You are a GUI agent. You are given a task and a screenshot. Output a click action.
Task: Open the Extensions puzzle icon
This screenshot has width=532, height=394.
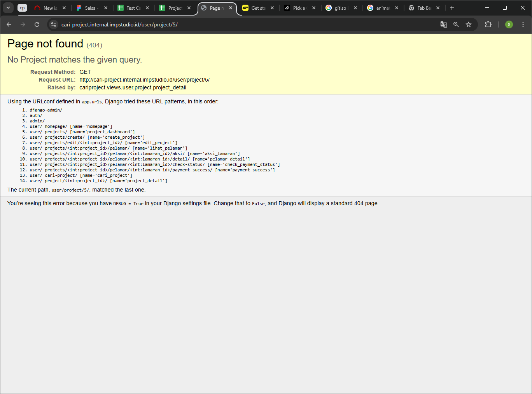pyautogui.click(x=488, y=24)
